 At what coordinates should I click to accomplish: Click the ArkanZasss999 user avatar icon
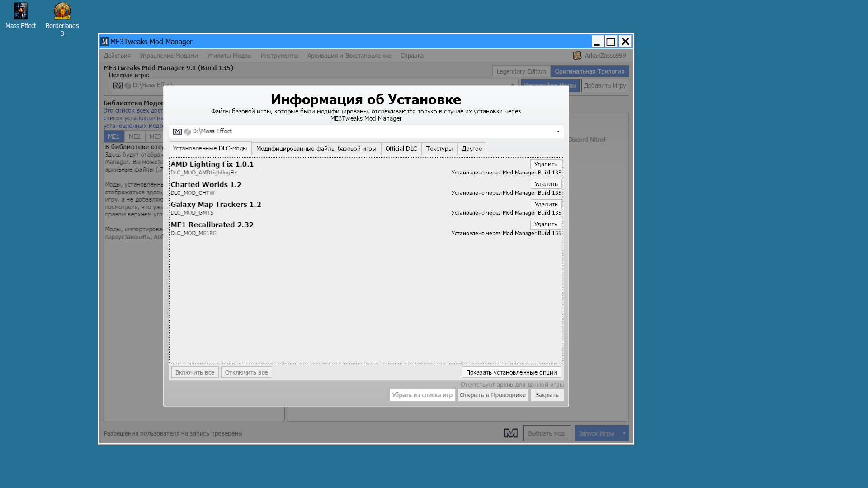click(x=577, y=56)
